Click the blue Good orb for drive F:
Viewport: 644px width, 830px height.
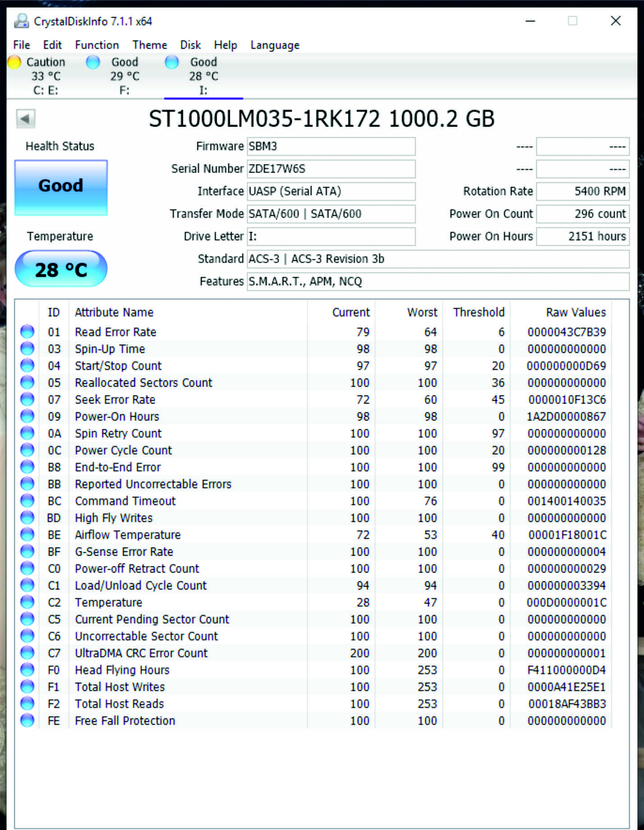[x=93, y=62]
